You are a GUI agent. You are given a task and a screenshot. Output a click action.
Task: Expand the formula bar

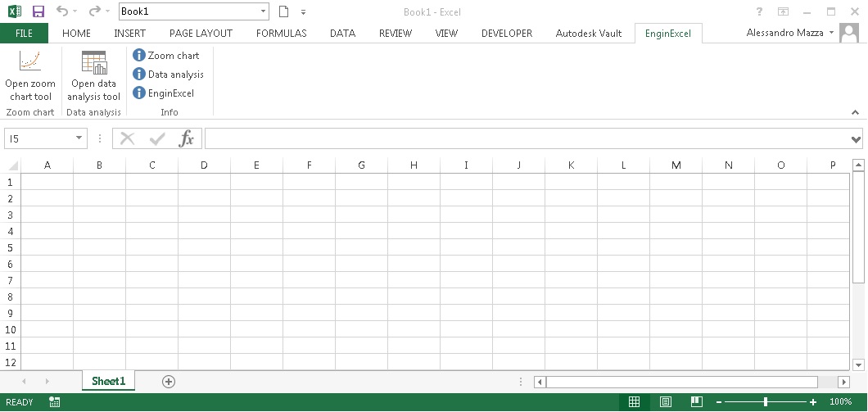(x=857, y=139)
